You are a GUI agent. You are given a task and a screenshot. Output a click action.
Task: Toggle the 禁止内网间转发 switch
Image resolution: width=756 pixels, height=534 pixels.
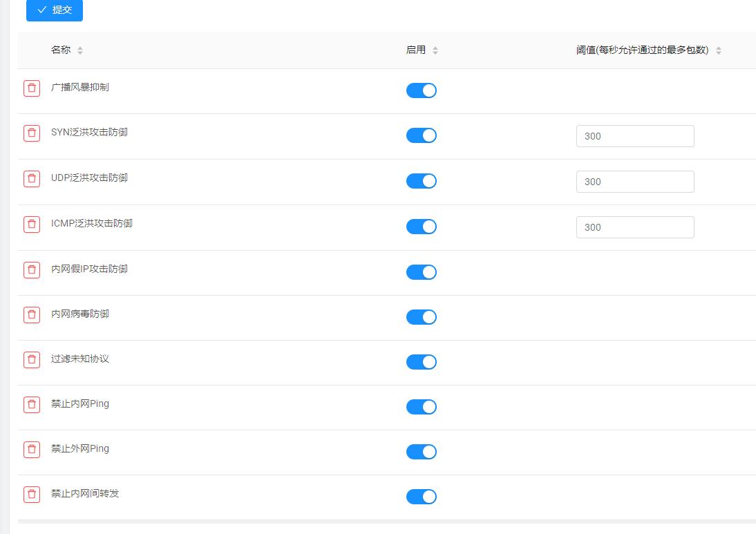click(x=421, y=497)
